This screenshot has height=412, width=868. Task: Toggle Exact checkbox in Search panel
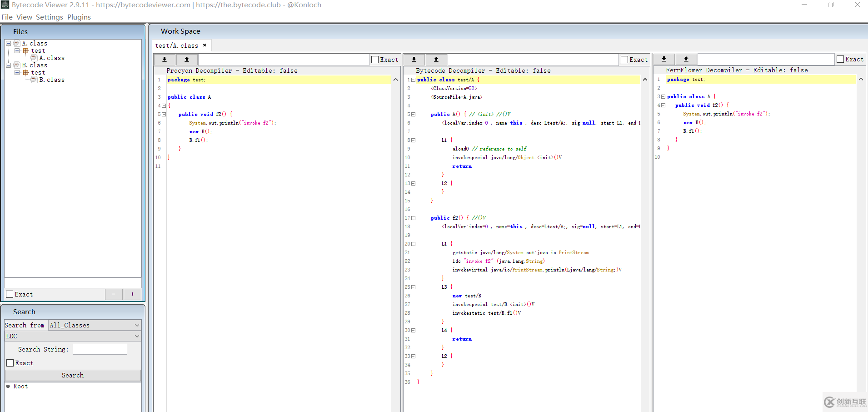coord(10,363)
